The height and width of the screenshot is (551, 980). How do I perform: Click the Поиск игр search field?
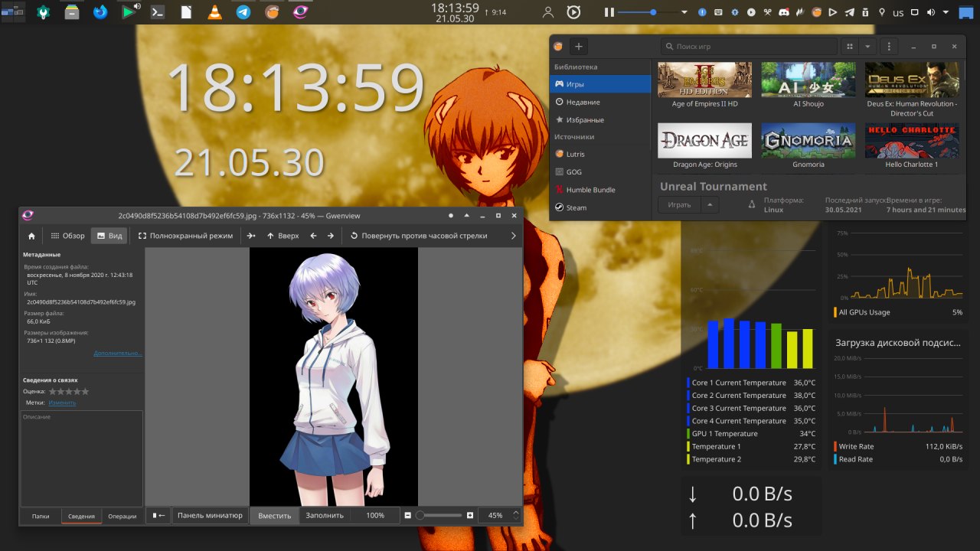point(749,46)
